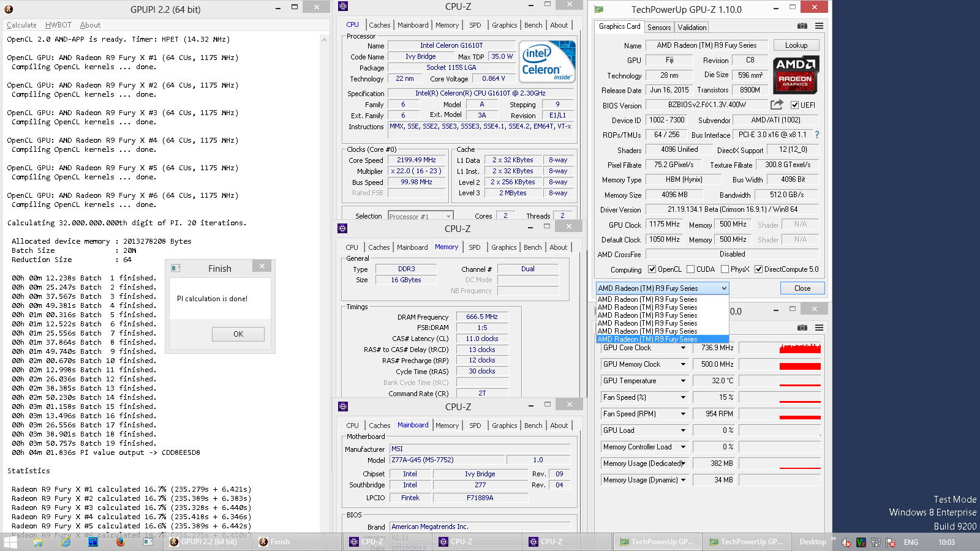Screen dimensions: 980x551
Task: Open SPD tab in the middle CPU-Z window
Action: [x=475, y=247]
